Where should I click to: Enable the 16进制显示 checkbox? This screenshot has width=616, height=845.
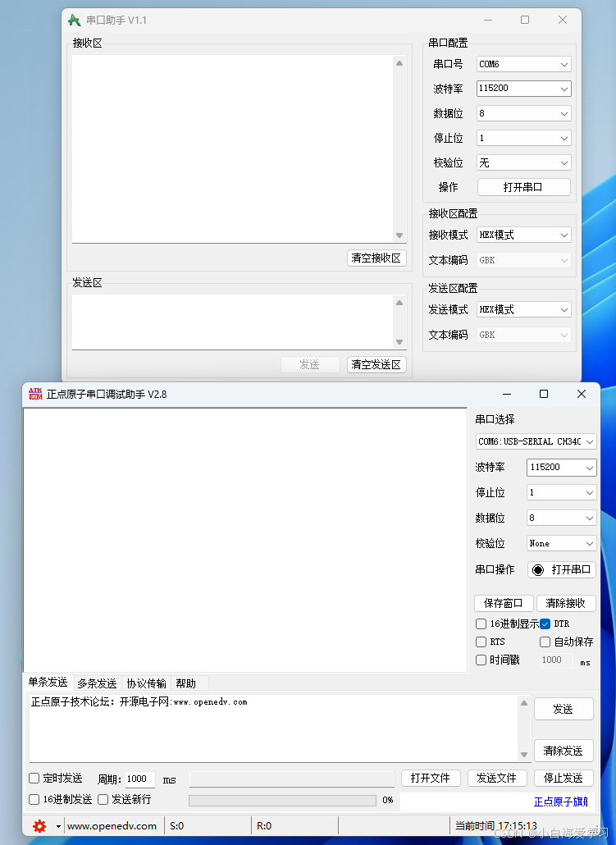[x=481, y=623]
